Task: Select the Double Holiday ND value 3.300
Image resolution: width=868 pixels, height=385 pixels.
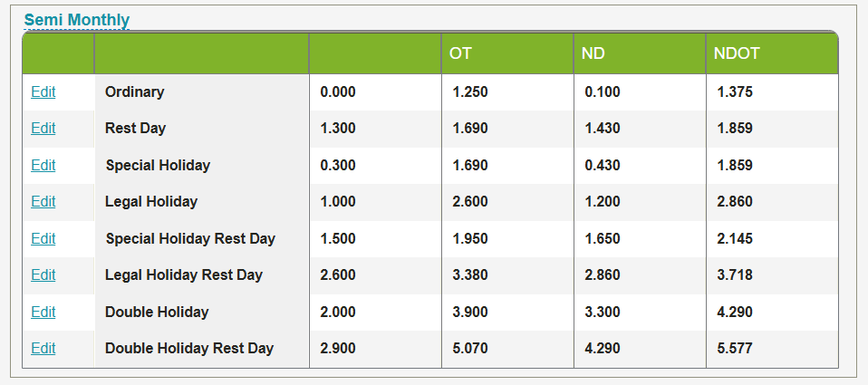Action: pos(603,312)
